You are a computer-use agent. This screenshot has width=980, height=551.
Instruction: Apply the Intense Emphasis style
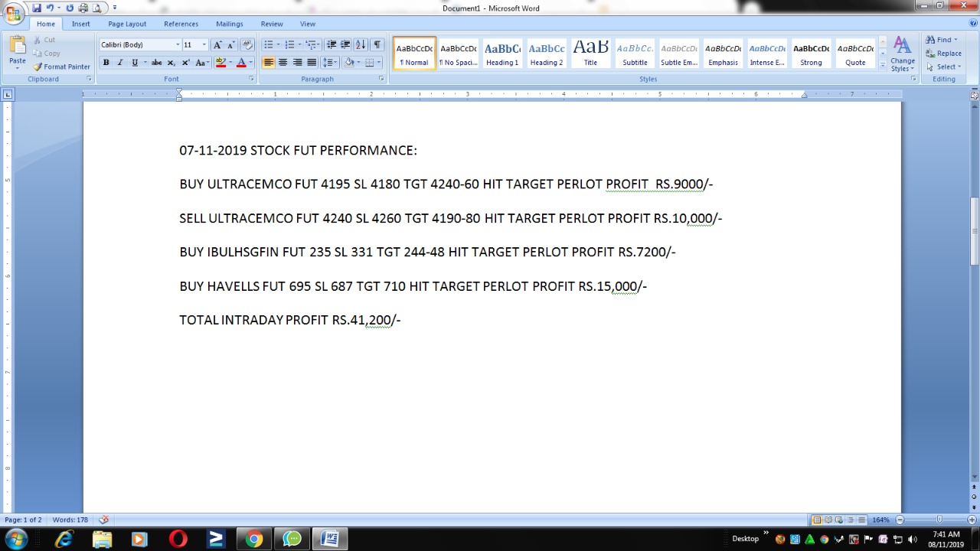[x=767, y=54]
